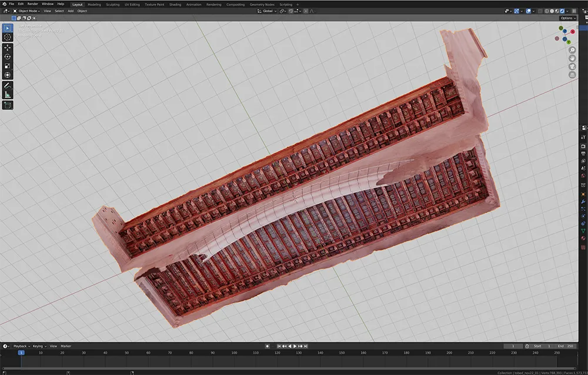Pick the Scale tool

(x=8, y=66)
